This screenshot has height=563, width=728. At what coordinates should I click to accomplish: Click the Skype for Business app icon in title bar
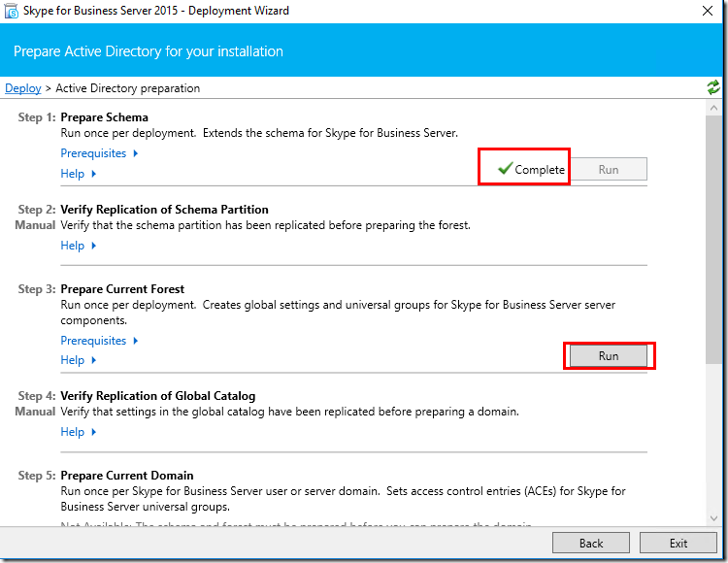point(11,11)
